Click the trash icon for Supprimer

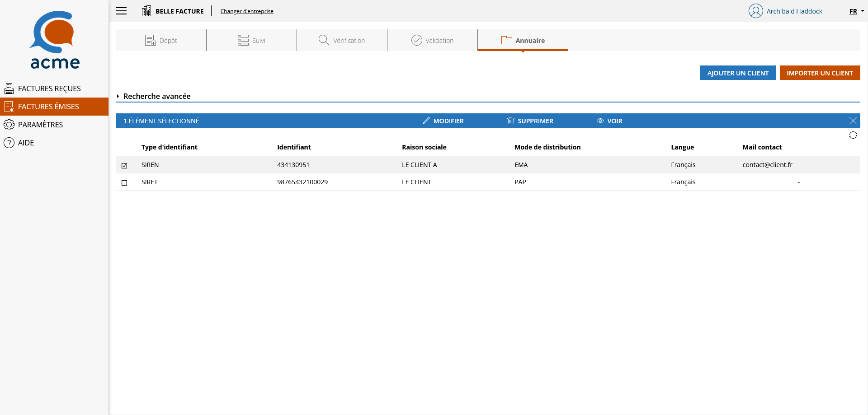(x=511, y=121)
